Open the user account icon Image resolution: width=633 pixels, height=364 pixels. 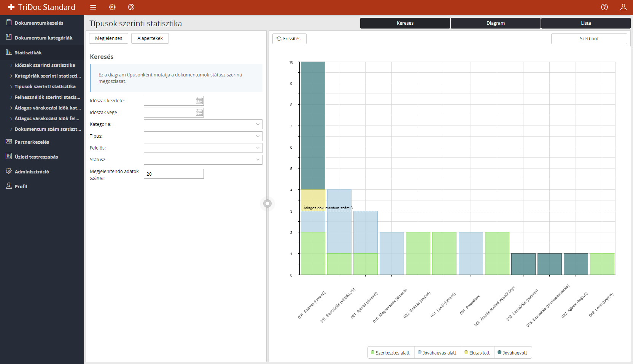pos(623,7)
